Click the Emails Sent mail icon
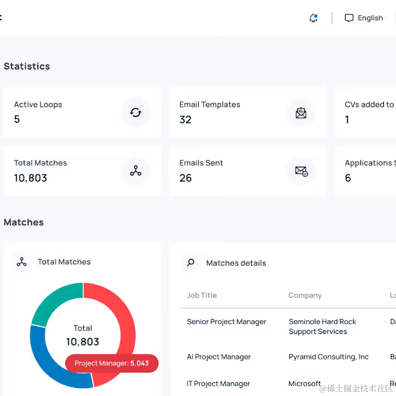 (301, 171)
